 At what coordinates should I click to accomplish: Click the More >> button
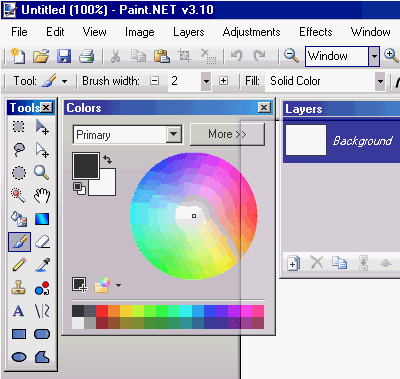coord(227,134)
